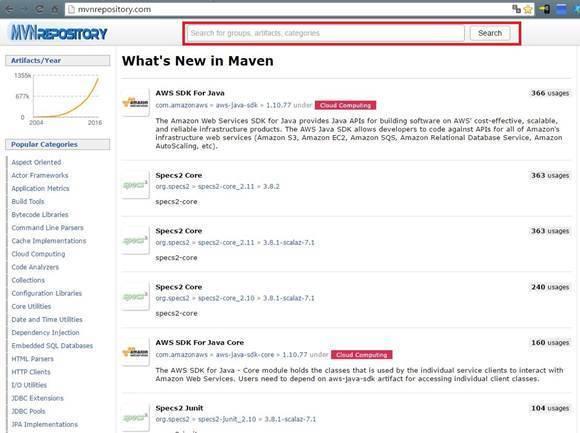This screenshot has height=433, width=580.
Task: Open Application Metrics category
Action: coord(40,189)
